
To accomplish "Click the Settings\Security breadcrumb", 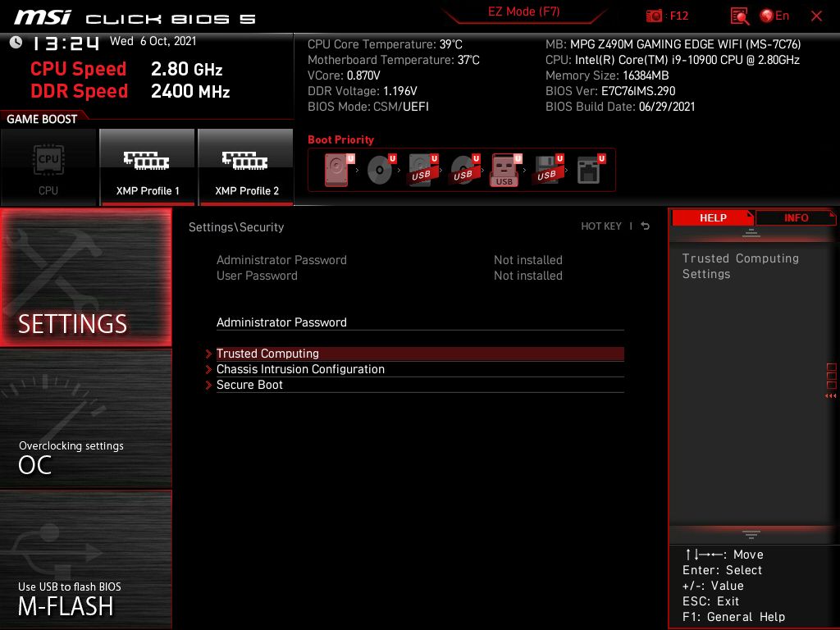I will coord(236,227).
